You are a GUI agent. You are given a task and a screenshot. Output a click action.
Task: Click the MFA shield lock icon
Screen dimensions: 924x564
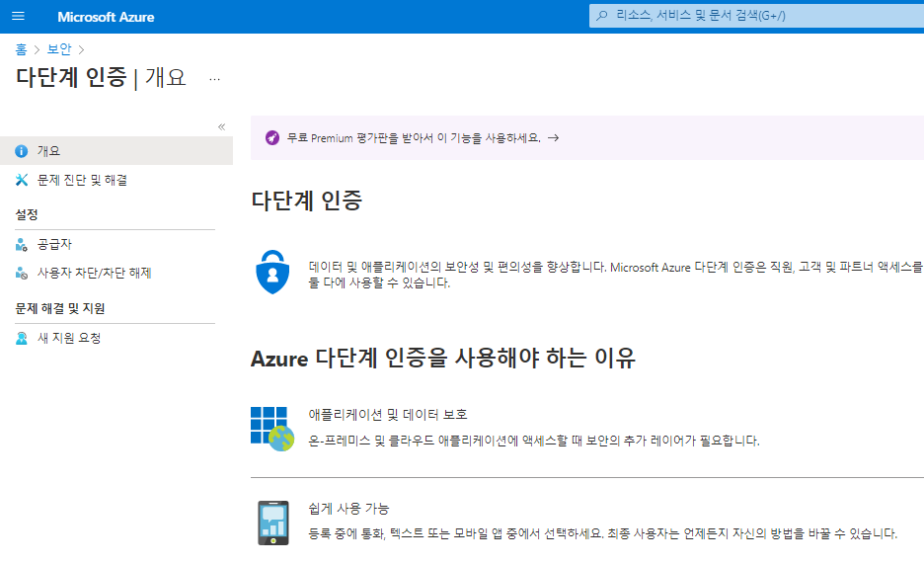tap(272, 273)
